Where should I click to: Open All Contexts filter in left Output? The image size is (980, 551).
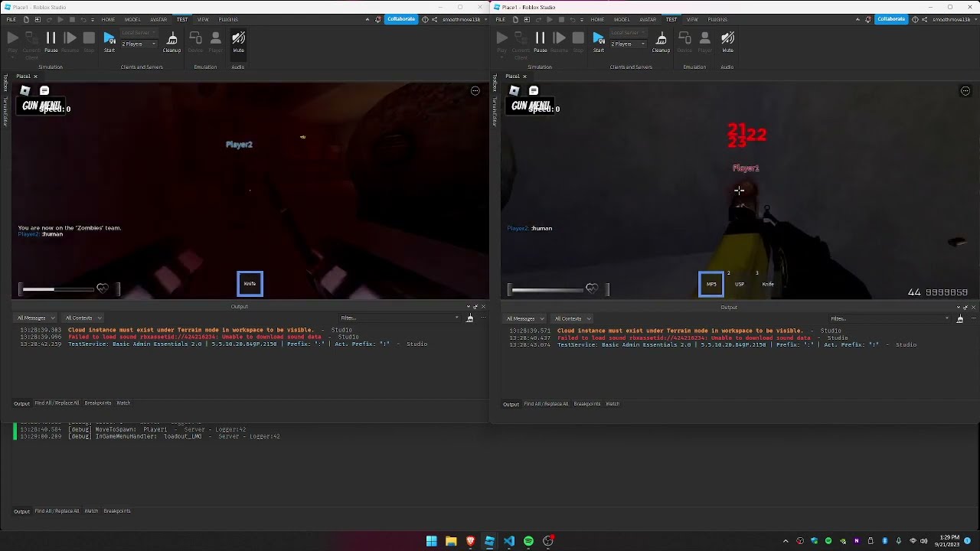(83, 318)
